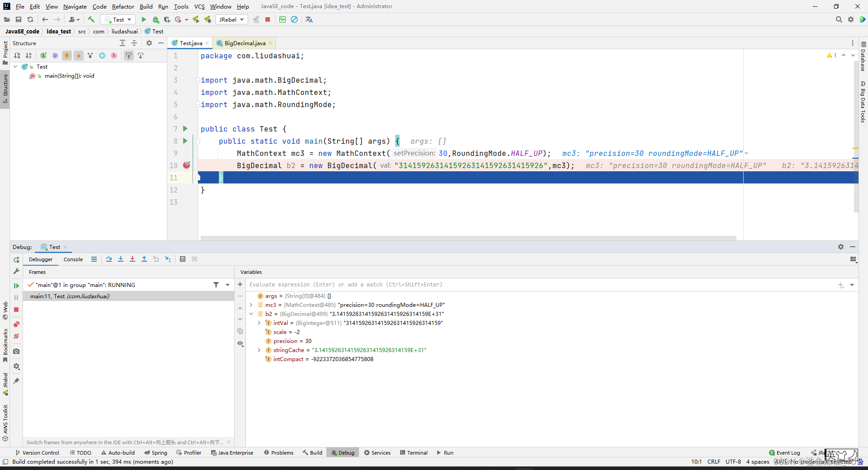Expand the mc3 variable node
The image size is (868, 470).
point(251,305)
